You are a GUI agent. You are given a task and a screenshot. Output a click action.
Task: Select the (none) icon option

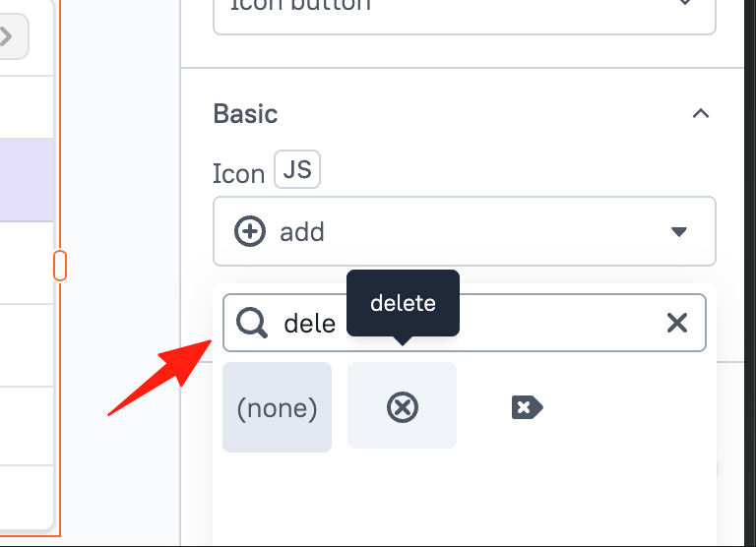pos(277,407)
